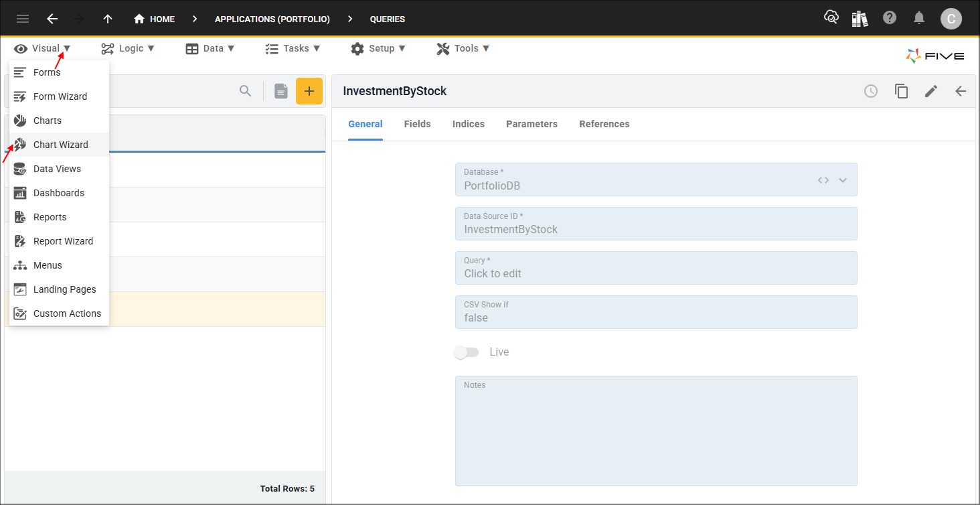Go to HOME breadcrumb link
The height and width of the screenshot is (505, 980).
(x=155, y=19)
